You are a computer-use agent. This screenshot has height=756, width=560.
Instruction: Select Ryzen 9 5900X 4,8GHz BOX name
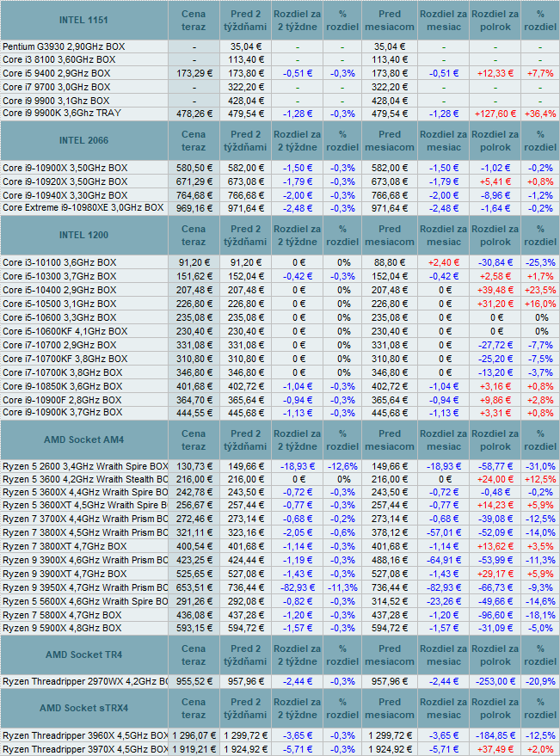(x=62, y=628)
